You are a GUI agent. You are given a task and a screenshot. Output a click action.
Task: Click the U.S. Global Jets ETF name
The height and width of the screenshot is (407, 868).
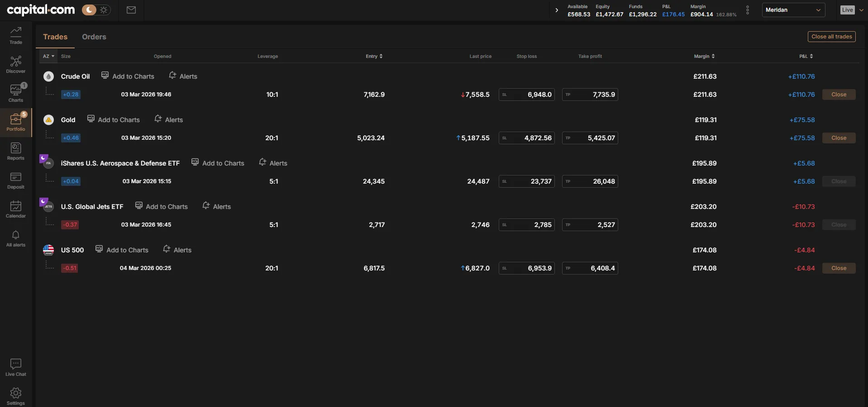(92, 207)
